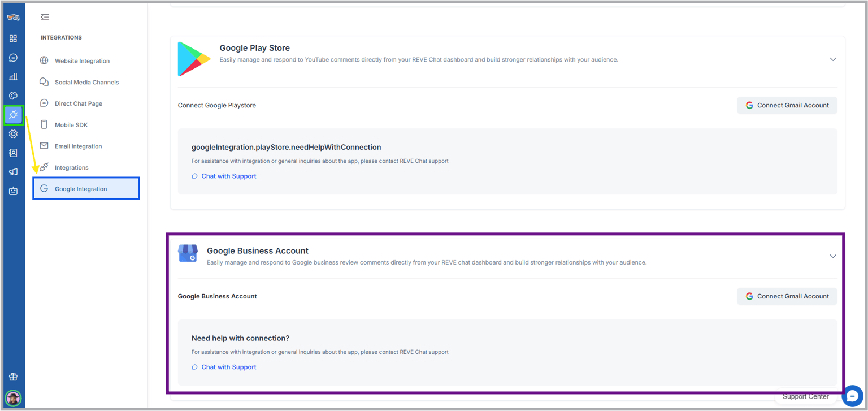Open the chatbot robot icon
Viewport: 868px width, 411px height.
13,191
